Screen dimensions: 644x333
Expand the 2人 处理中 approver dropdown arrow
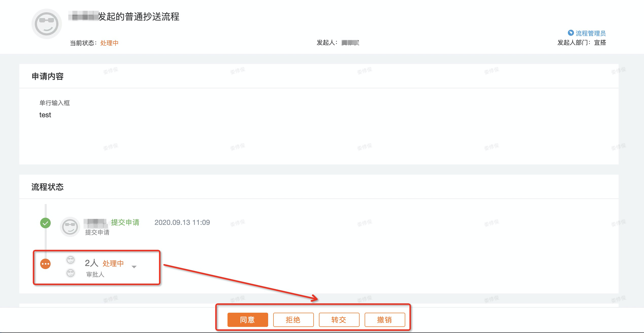(134, 267)
